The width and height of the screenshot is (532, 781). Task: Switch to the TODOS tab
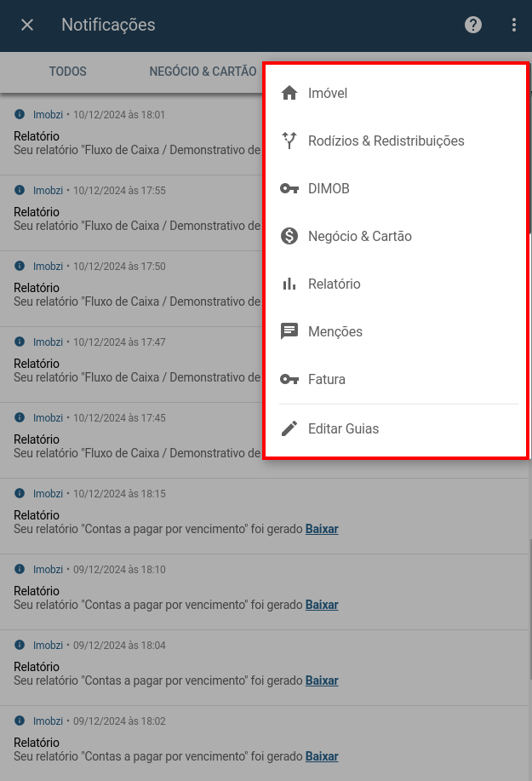pos(68,72)
